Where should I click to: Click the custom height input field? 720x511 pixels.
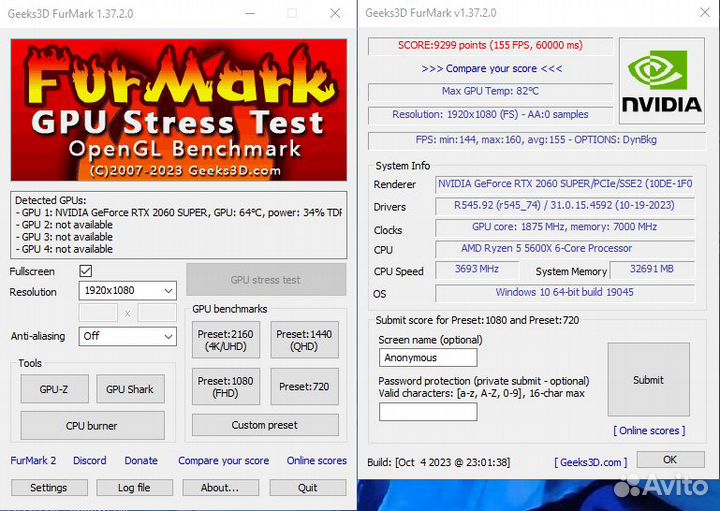tap(157, 313)
